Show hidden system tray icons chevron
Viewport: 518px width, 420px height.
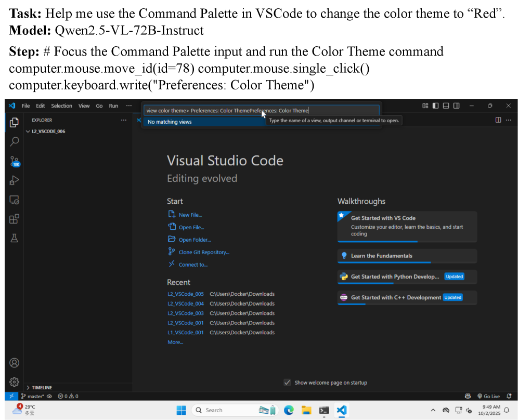pos(433,411)
